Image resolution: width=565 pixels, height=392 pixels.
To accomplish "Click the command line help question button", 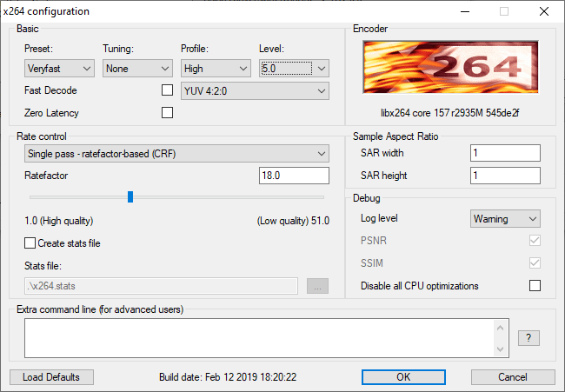I will pyautogui.click(x=528, y=338).
